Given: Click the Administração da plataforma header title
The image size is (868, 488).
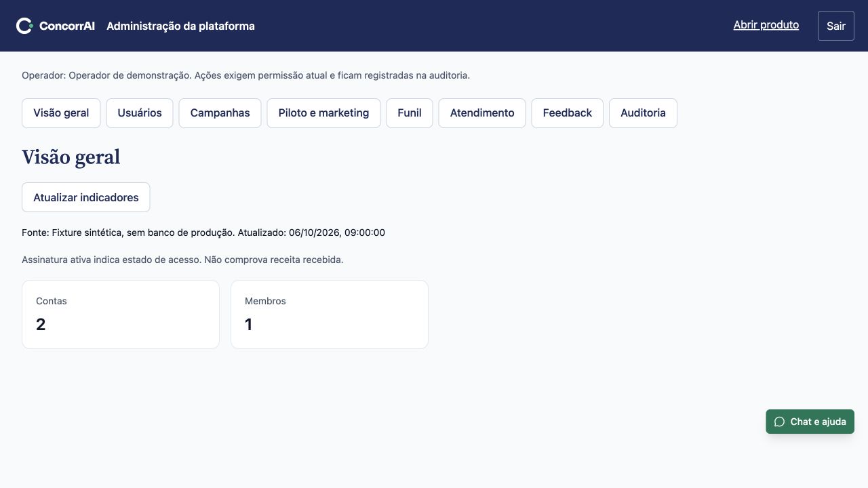Looking at the screenshot, I should pos(180,26).
